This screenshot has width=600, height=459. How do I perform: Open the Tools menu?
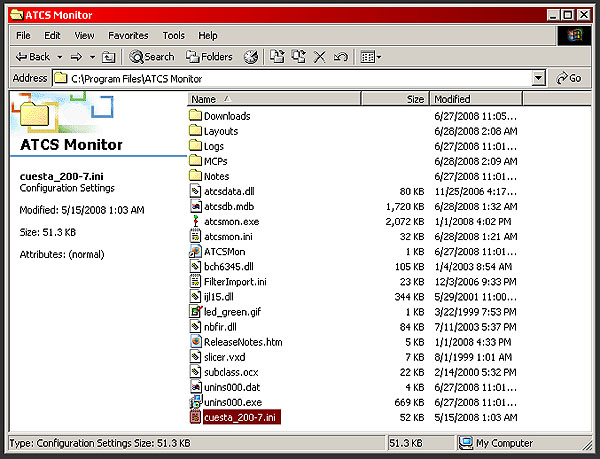[174, 35]
